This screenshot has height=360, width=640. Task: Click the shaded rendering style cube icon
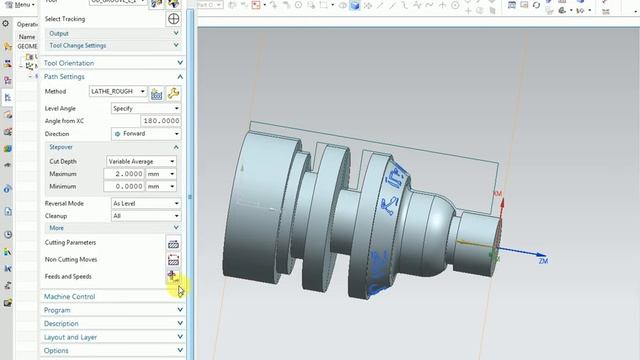[x=355, y=5]
